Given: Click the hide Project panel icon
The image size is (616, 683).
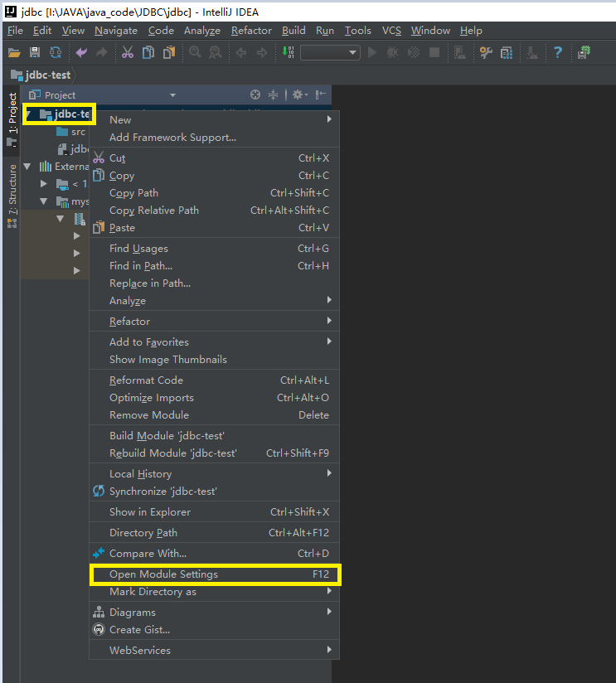Looking at the screenshot, I should coord(321,94).
